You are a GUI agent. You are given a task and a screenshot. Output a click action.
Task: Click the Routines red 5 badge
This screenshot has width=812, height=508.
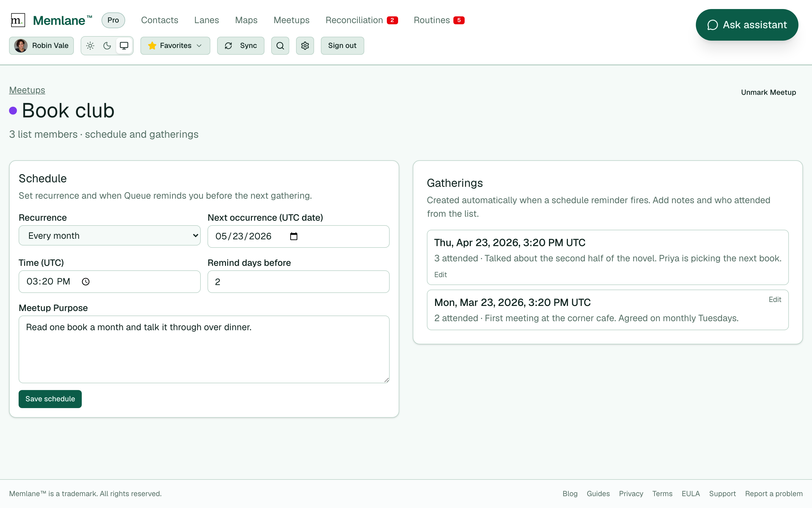459,20
